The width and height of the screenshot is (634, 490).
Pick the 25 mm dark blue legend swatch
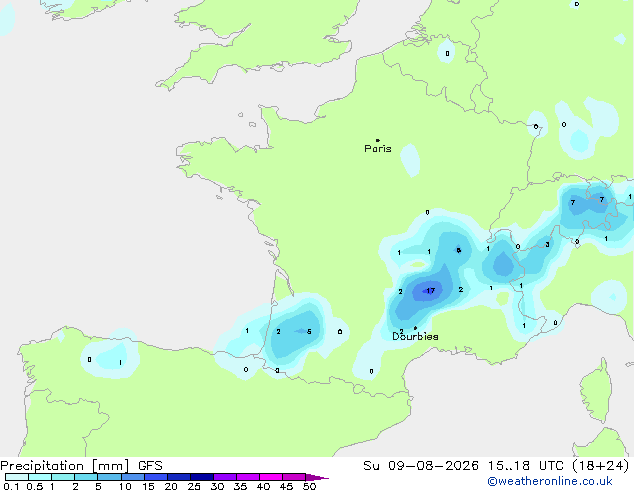(x=202, y=477)
